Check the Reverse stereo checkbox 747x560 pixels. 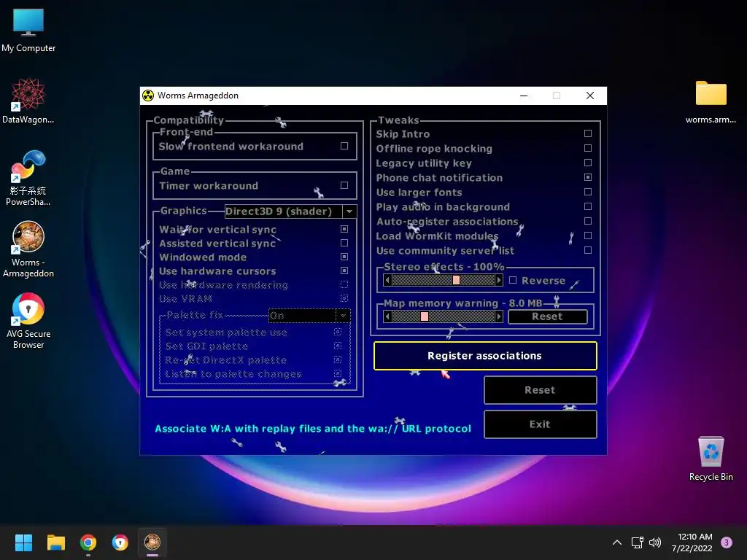(x=513, y=280)
